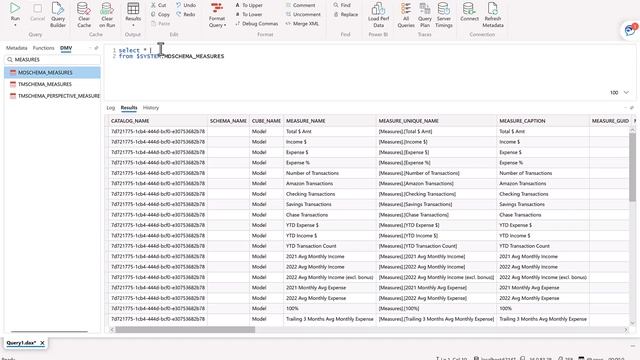The height and width of the screenshot is (360, 640).
Task: Select 'Number of Transactions' measure name cell
Action: [x=329, y=173]
